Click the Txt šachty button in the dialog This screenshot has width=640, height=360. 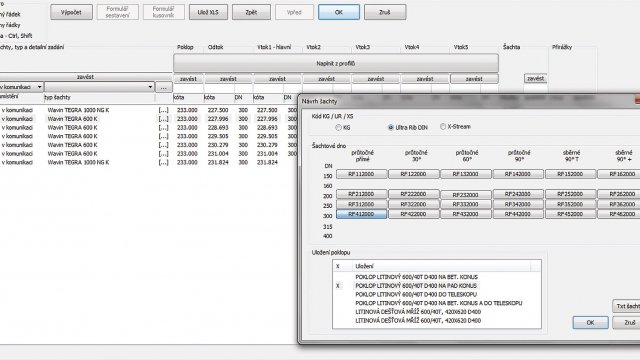[x=627, y=306]
